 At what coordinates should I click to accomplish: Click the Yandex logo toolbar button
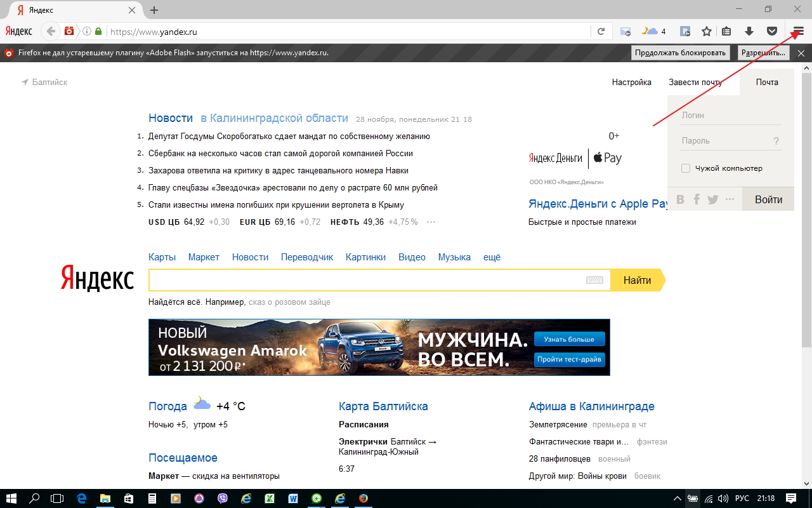click(18, 31)
